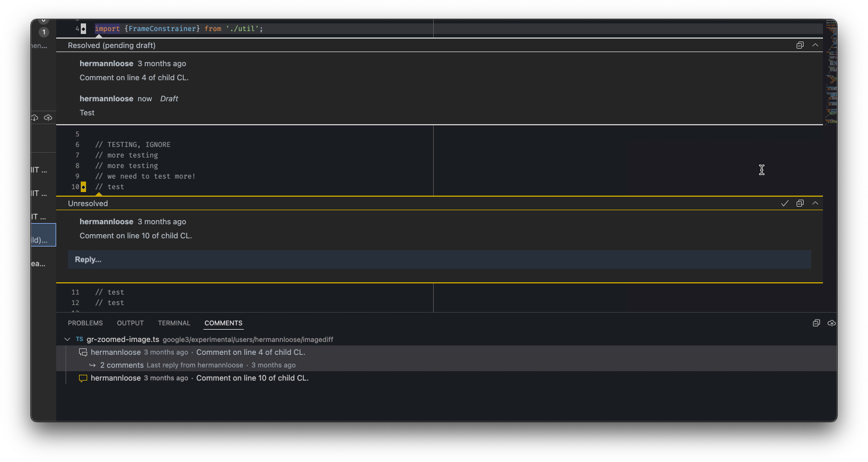The image size is (868, 462).
Task: Switch to the PROBLEMS tab
Action: [x=85, y=323]
